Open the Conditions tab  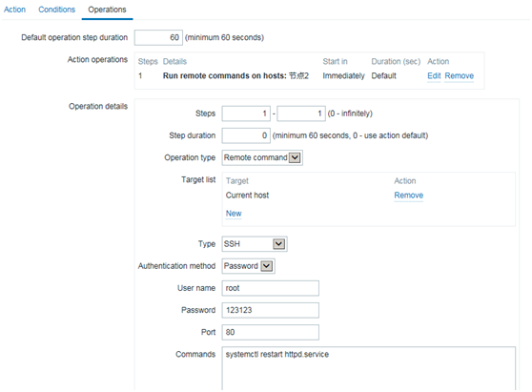(56, 10)
